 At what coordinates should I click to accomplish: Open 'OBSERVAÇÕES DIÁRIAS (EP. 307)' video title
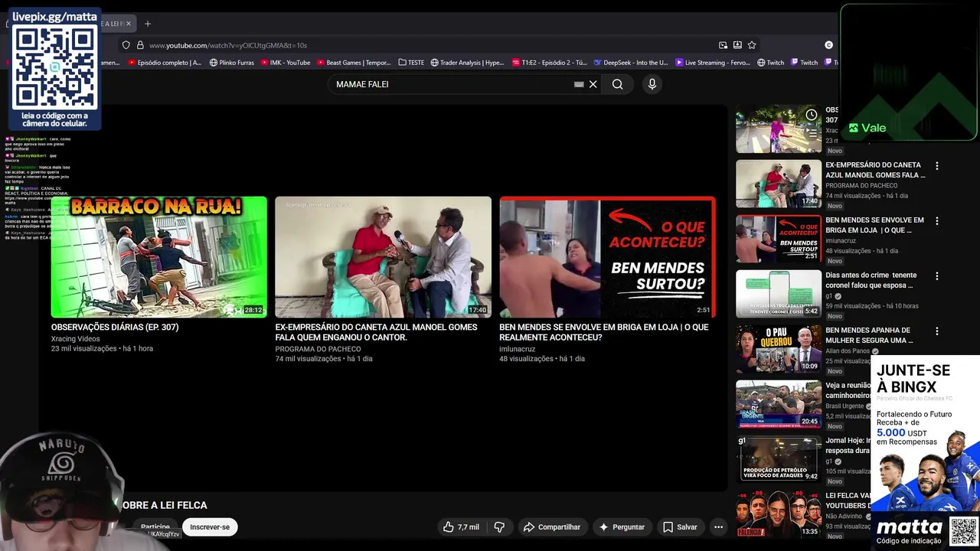click(115, 327)
